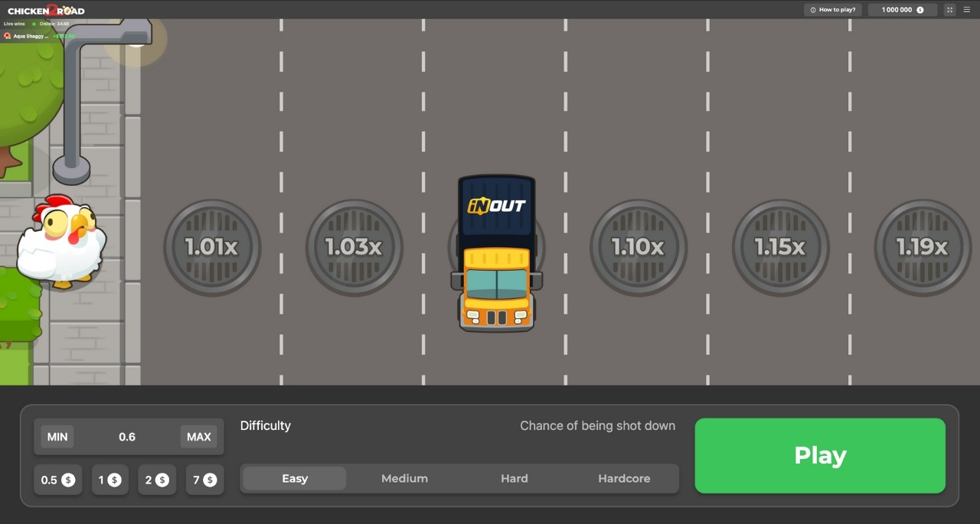
Task: Switch difficulty to Medium
Action: click(404, 478)
